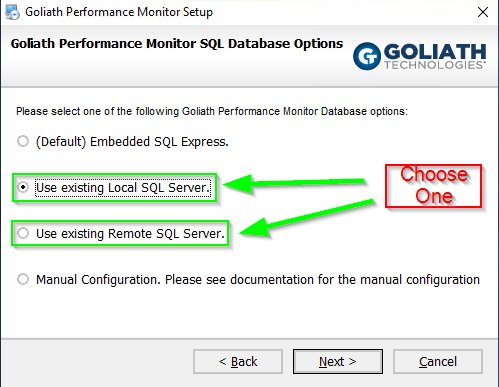This screenshot has height=387, width=499.
Task: Abort the setup with Cancel
Action: (438, 362)
